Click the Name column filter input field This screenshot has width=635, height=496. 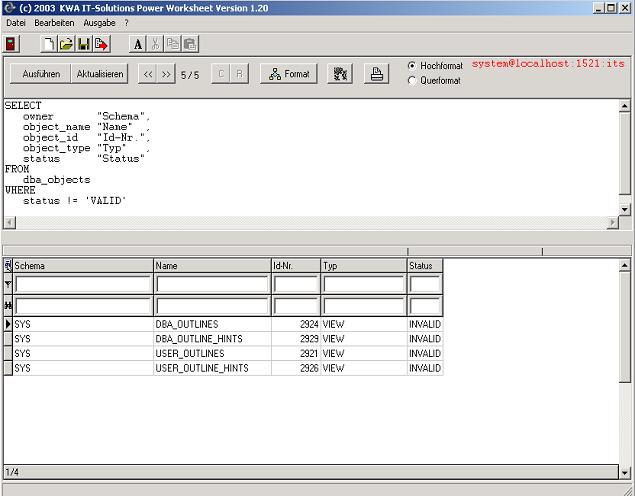[x=211, y=284]
